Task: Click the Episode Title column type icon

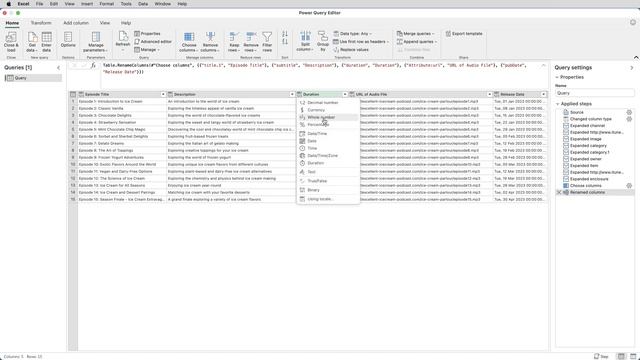Action: [x=81, y=94]
